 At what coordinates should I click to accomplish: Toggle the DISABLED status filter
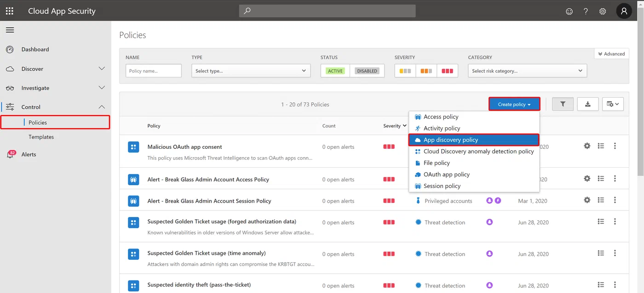(367, 71)
